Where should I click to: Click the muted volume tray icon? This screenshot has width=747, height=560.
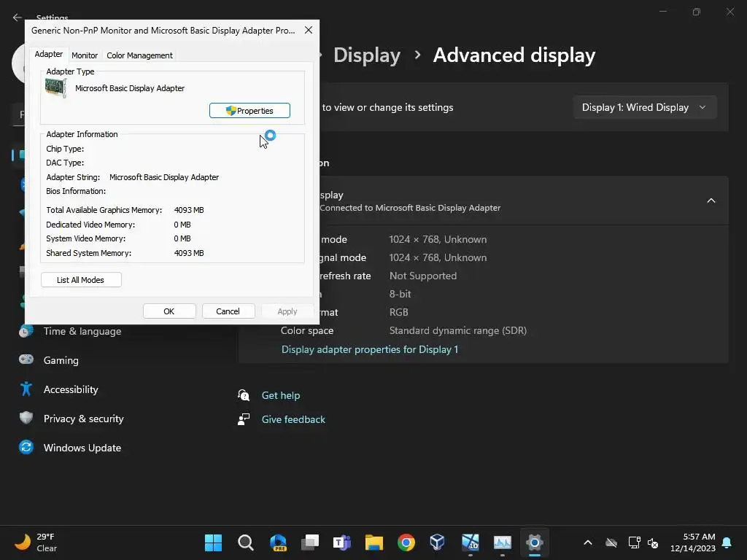653,542
